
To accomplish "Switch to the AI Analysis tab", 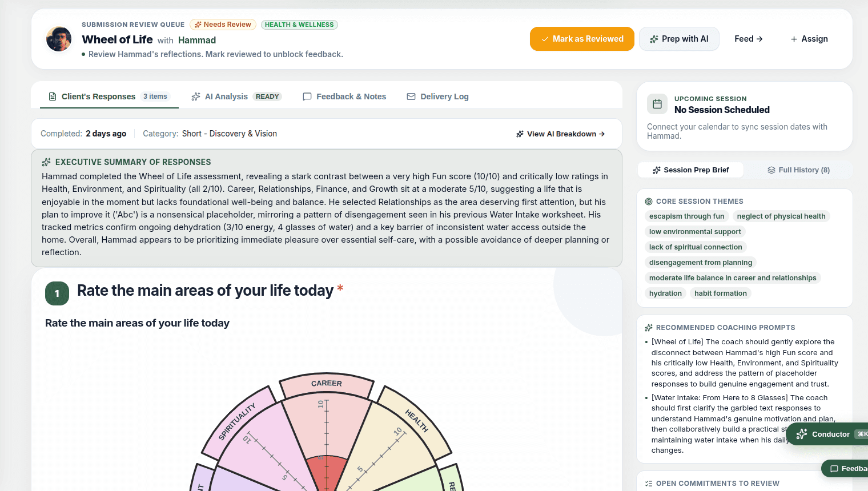I will [236, 96].
